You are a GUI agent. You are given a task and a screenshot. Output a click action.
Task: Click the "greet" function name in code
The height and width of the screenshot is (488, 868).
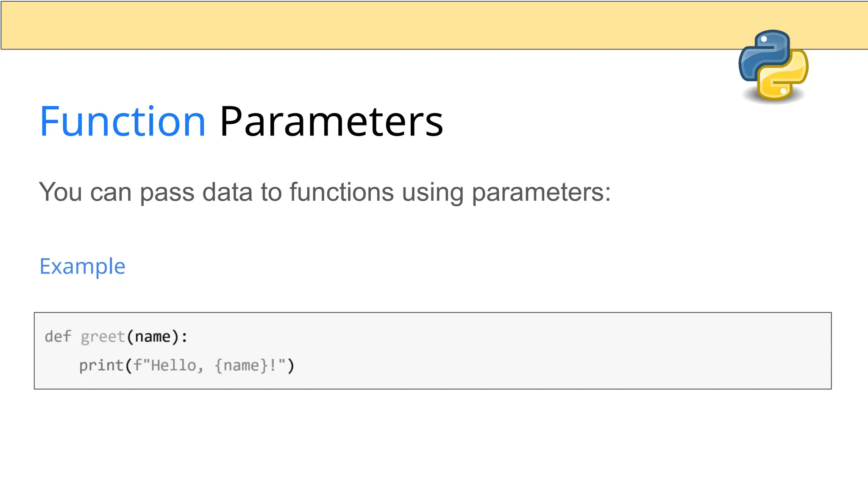click(103, 337)
